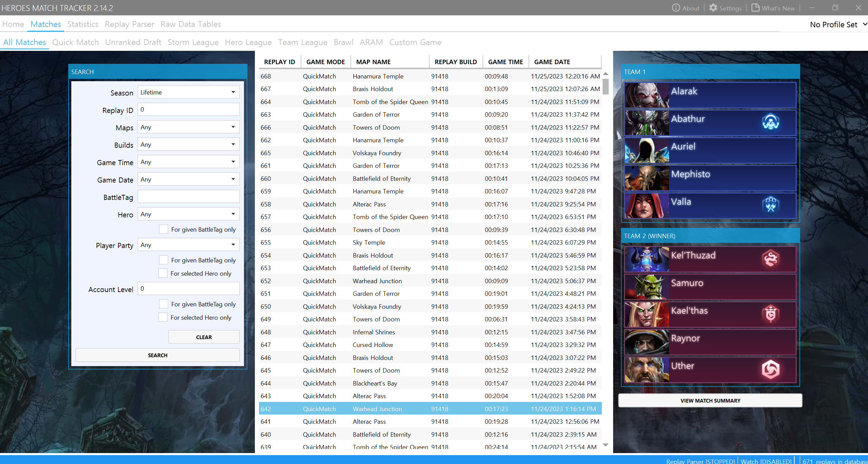Image resolution: width=868 pixels, height=464 pixels.
Task: Open the Maps dropdown
Action: coord(188,127)
